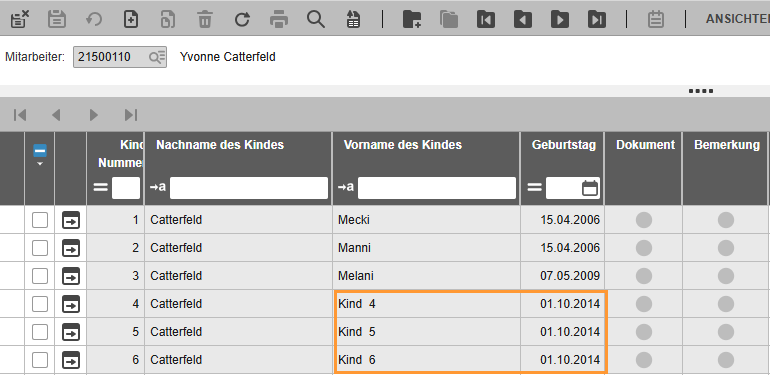Image resolution: width=770 pixels, height=375 pixels.
Task: Check the row checkbox for Mecki
Action: point(40,220)
